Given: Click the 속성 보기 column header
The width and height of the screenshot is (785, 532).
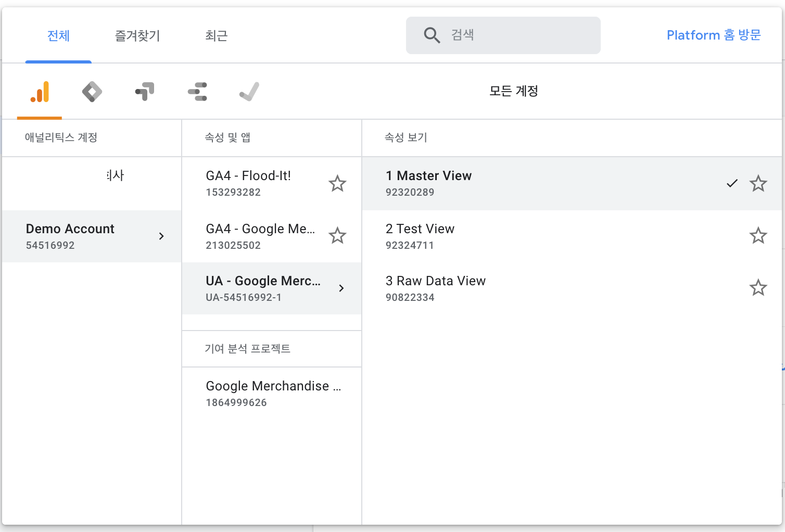Looking at the screenshot, I should [x=406, y=137].
